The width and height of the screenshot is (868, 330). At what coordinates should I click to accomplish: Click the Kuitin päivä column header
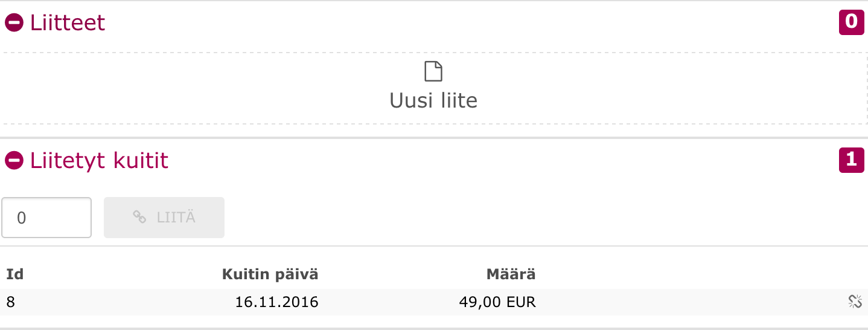tap(270, 274)
